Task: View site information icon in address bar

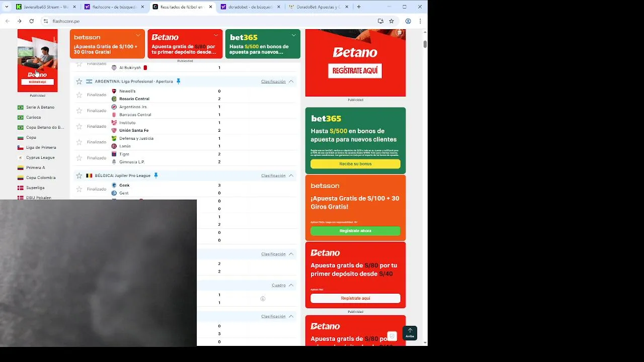Action: point(46,21)
